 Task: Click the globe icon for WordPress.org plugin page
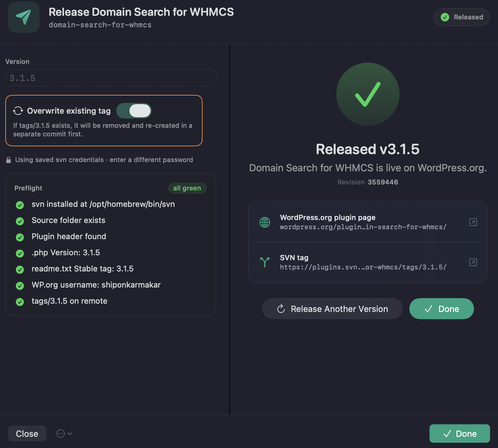[x=265, y=222]
